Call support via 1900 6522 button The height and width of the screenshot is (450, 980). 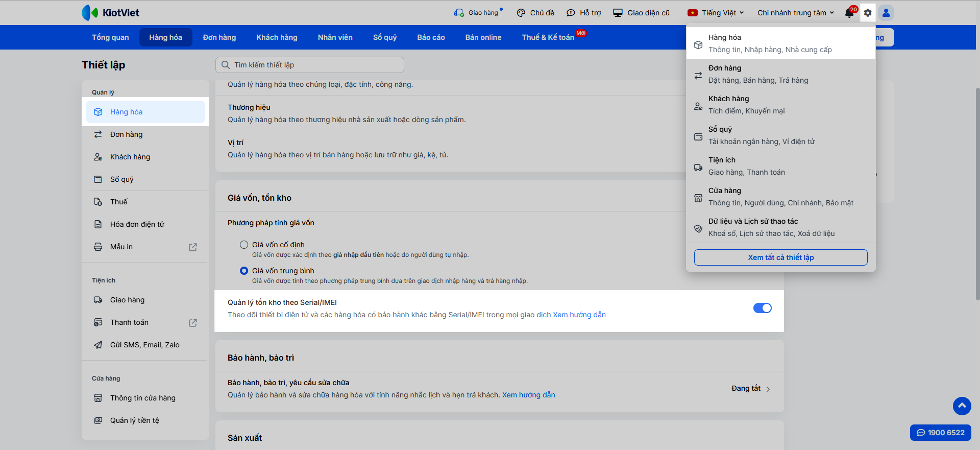(x=941, y=433)
